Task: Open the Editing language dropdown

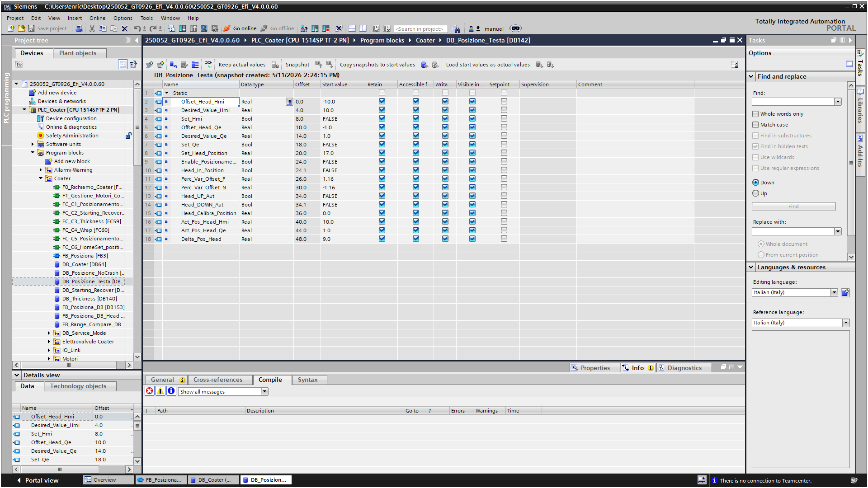Action: click(834, 293)
